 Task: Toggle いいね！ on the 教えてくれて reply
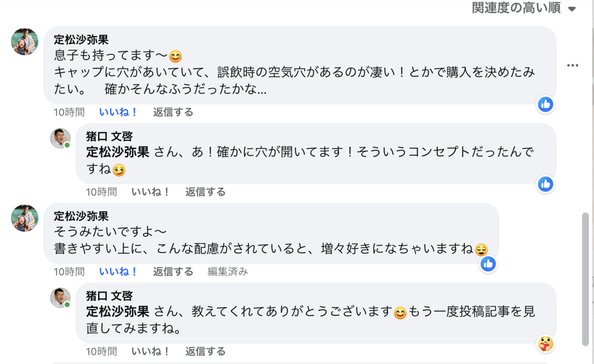[150, 352]
